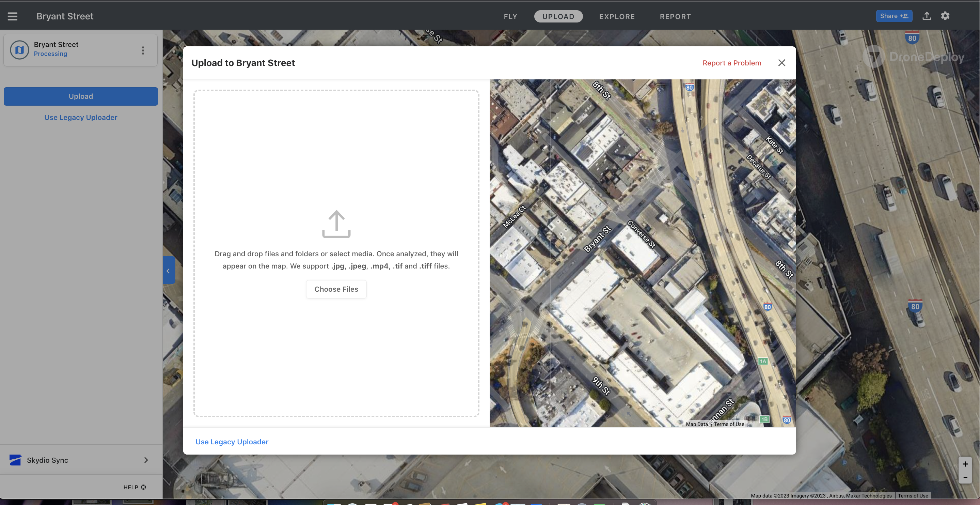Image resolution: width=980 pixels, height=505 pixels.
Task: Click the Decatur St label on preview map
Action: (x=759, y=166)
